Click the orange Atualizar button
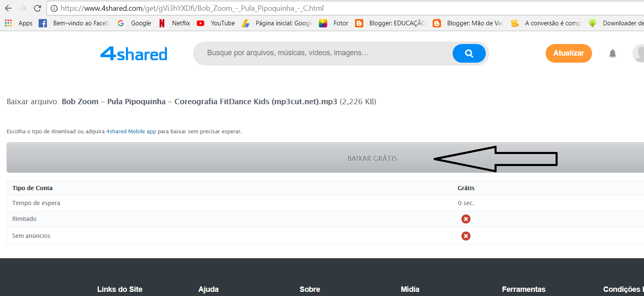Viewport: 644px width, 296px height. click(x=569, y=53)
